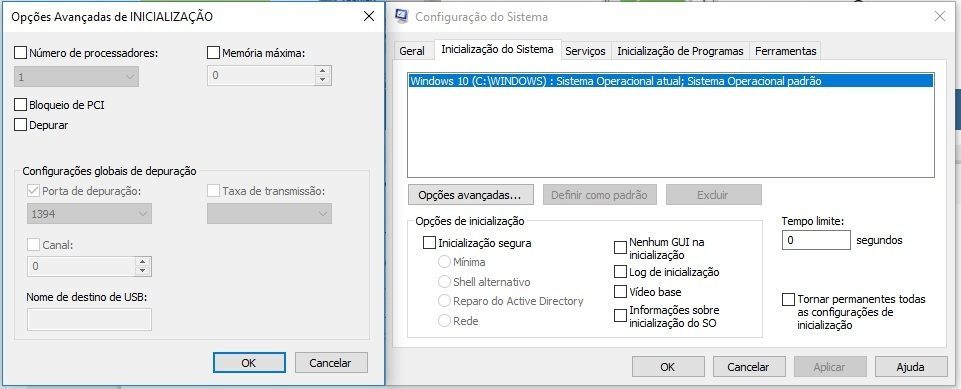961x389 pixels.
Task: Toggle Inicialização segura checkbox
Action: coord(429,243)
